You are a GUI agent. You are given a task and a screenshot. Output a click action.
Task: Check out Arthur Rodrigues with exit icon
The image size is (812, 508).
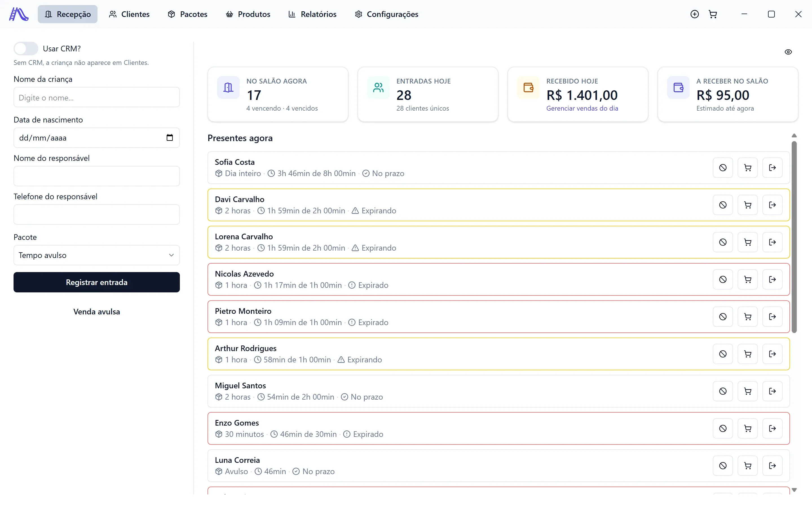[773, 354]
